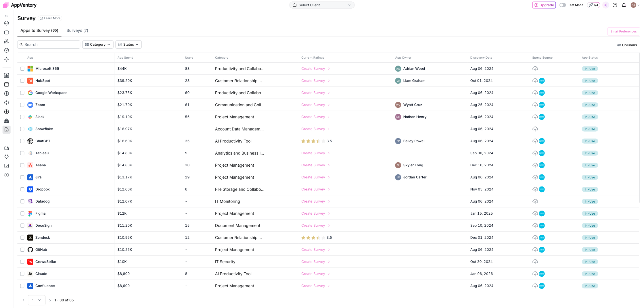
Task: Open the download arrow circle icon in sidebar
Action: (x=6, y=112)
